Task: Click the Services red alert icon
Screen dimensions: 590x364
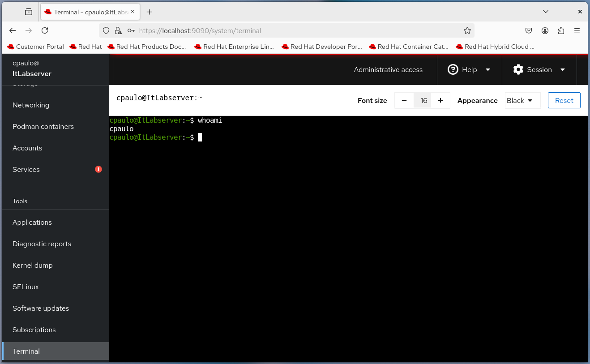Action: [98, 169]
